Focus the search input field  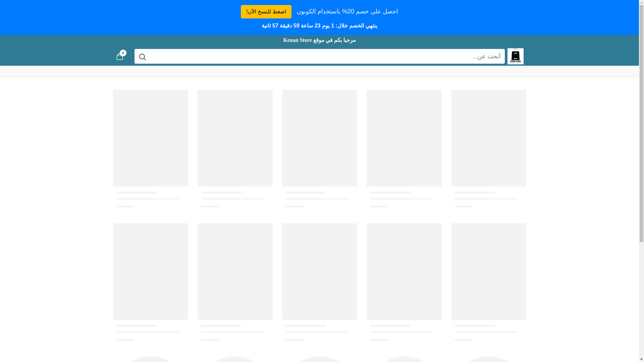coord(319,56)
